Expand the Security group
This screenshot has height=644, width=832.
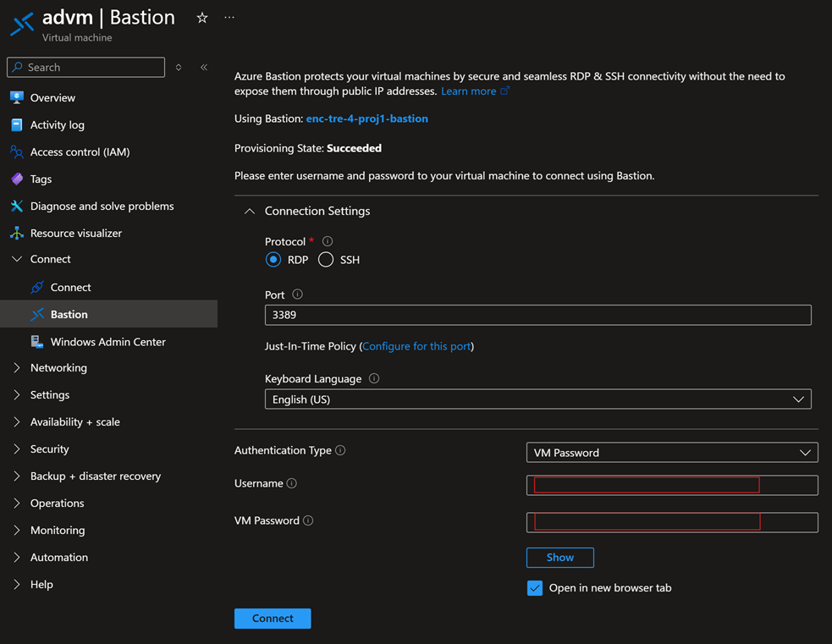click(17, 449)
